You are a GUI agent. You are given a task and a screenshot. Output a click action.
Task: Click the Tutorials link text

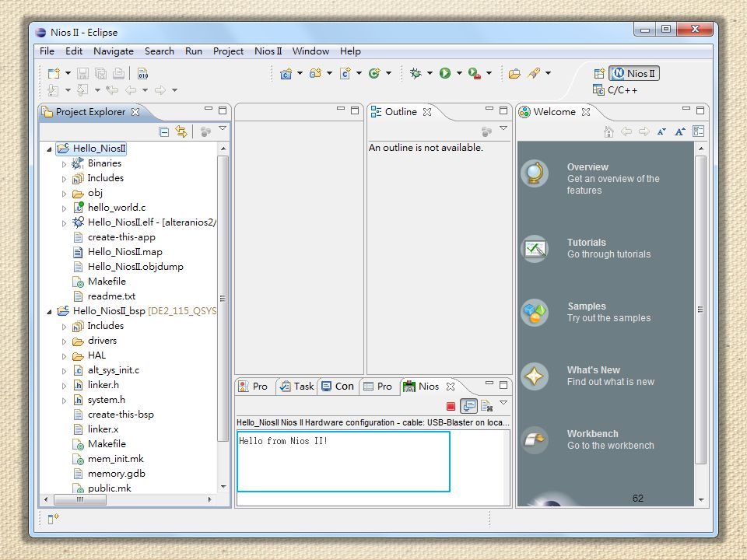click(x=587, y=243)
